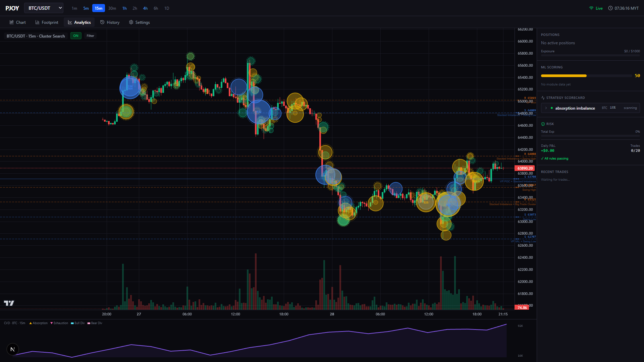The height and width of the screenshot is (362, 644).
Task: Switch to the Footprint tab
Action: (47, 22)
